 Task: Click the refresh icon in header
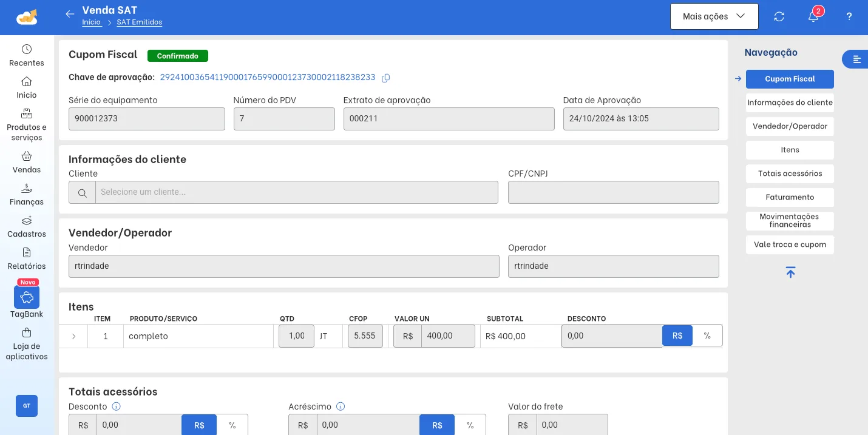779,16
